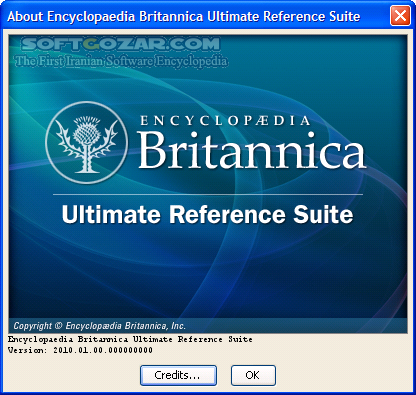The image size is (416, 395).
Task: Click the Britannica thistle logo
Action: click(x=87, y=143)
